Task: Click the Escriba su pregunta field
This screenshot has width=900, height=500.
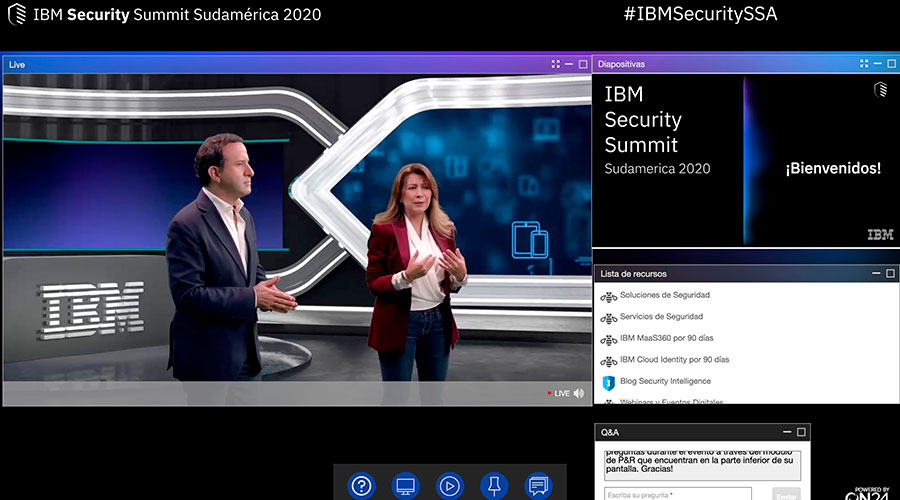Action: (x=678, y=494)
